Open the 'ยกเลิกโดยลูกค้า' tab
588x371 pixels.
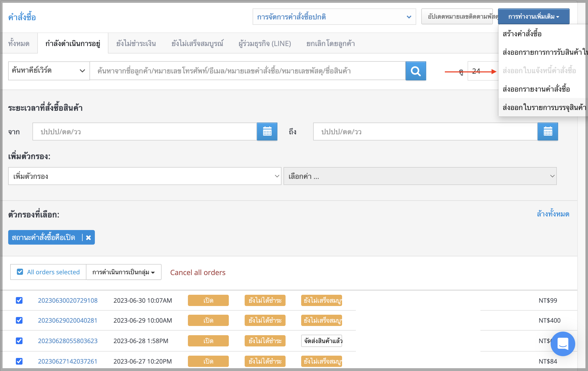pos(331,43)
